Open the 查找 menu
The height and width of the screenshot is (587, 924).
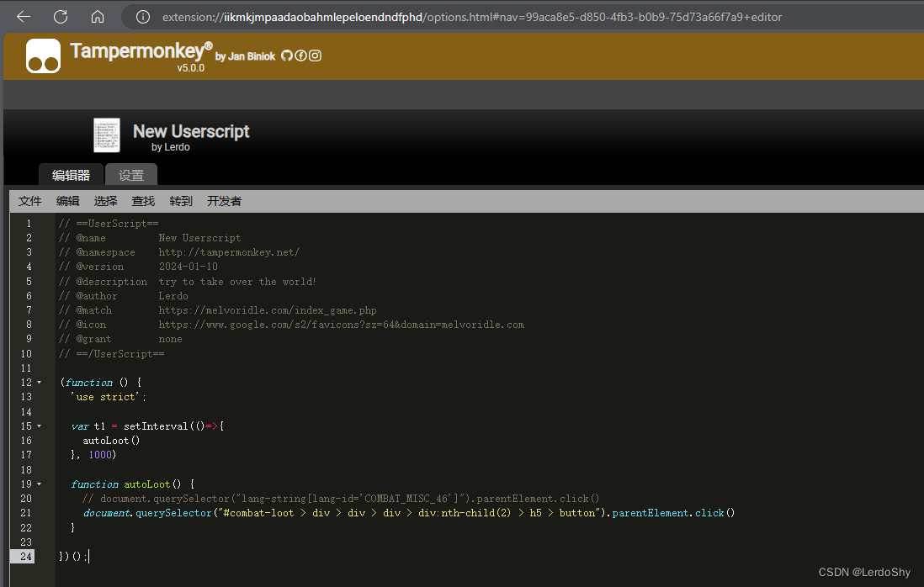pos(142,201)
